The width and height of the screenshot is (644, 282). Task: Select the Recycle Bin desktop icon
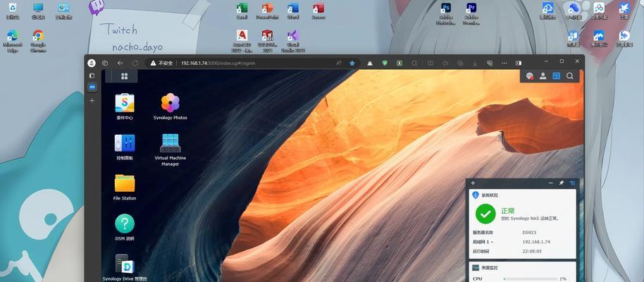[x=13, y=11]
